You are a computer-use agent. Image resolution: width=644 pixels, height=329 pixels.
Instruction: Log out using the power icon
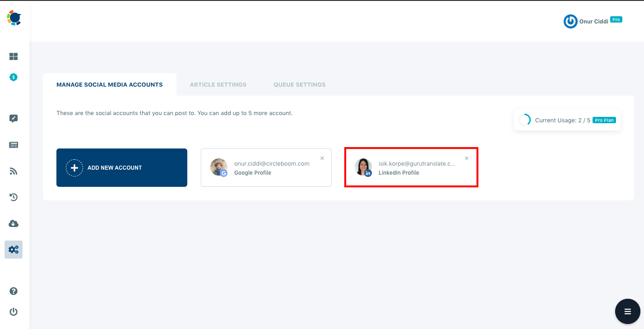14,311
